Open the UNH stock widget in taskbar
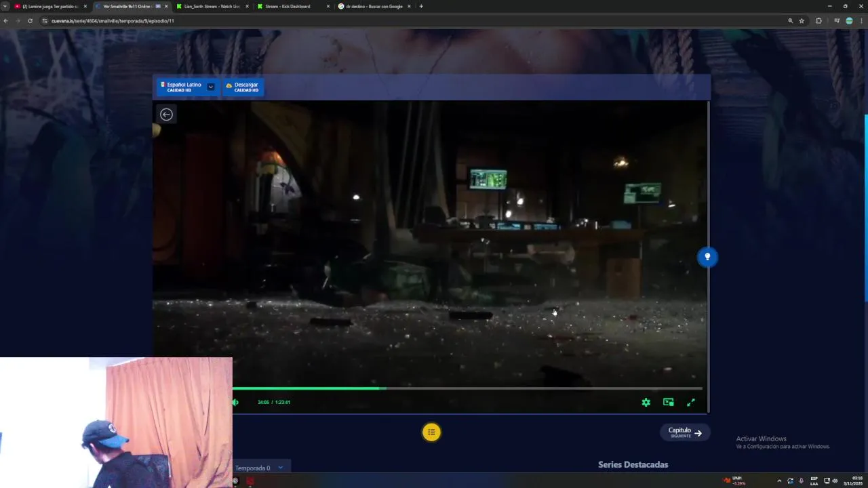The height and width of the screenshot is (488, 868). pos(734,481)
